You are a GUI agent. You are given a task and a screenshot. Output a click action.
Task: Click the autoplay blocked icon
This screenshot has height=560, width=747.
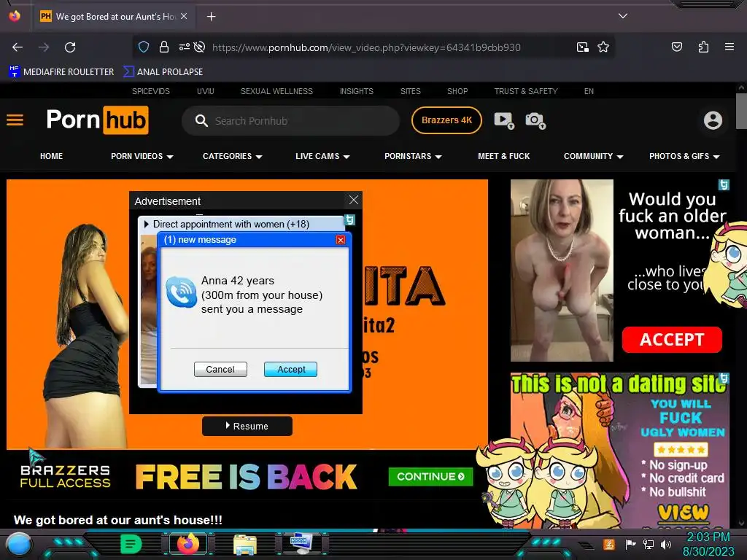pyautogui.click(x=200, y=47)
